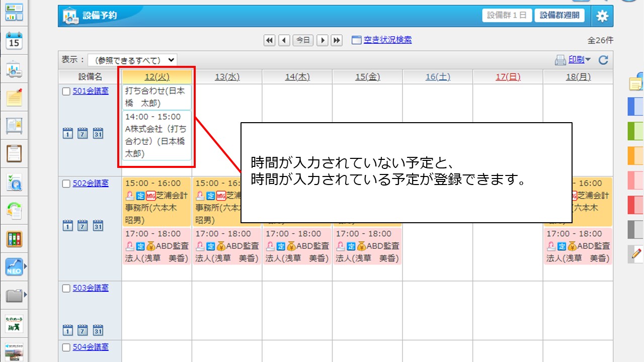Viewport: 644px width, 362px height.
Task: Open the settings gear in the blue header
Action: (602, 16)
